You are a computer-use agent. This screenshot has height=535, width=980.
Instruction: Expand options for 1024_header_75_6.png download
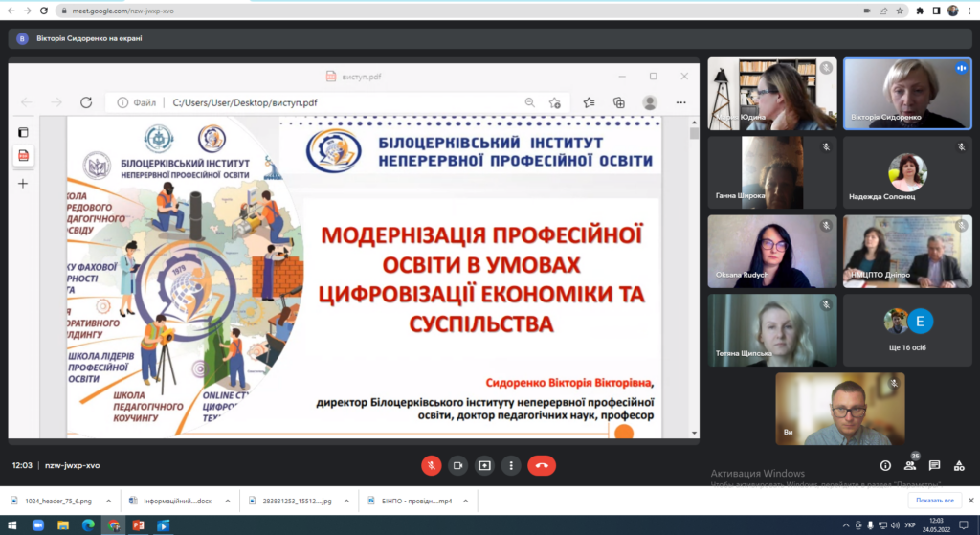[x=108, y=500]
